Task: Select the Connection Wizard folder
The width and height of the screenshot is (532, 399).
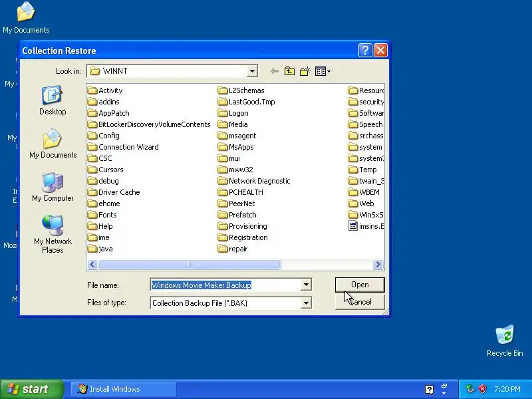Action: point(123,147)
